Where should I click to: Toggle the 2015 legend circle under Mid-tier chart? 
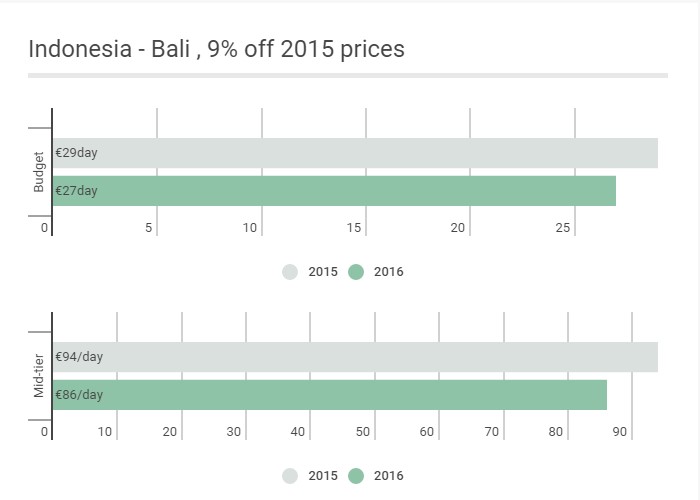pyautogui.click(x=290, y=476)
